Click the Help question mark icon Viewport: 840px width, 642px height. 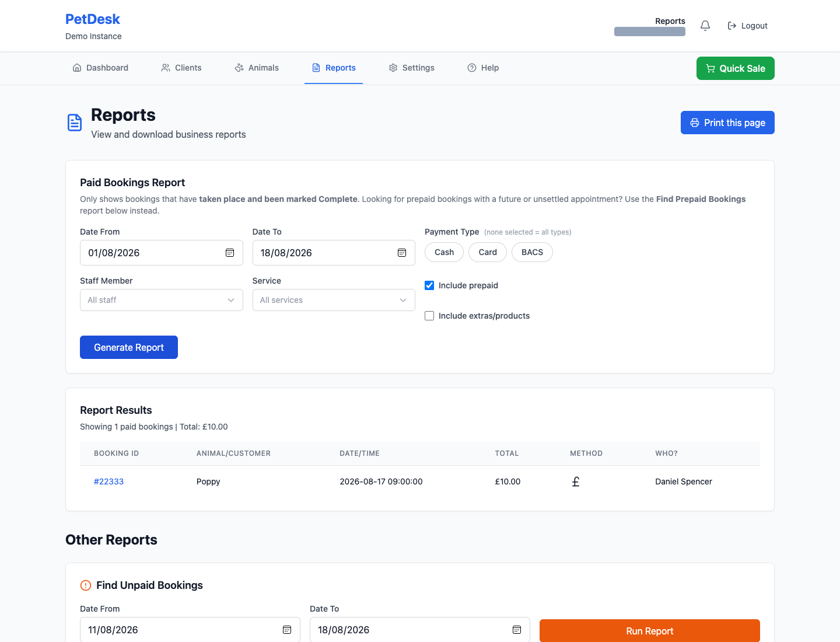click(x=472, y=68)
